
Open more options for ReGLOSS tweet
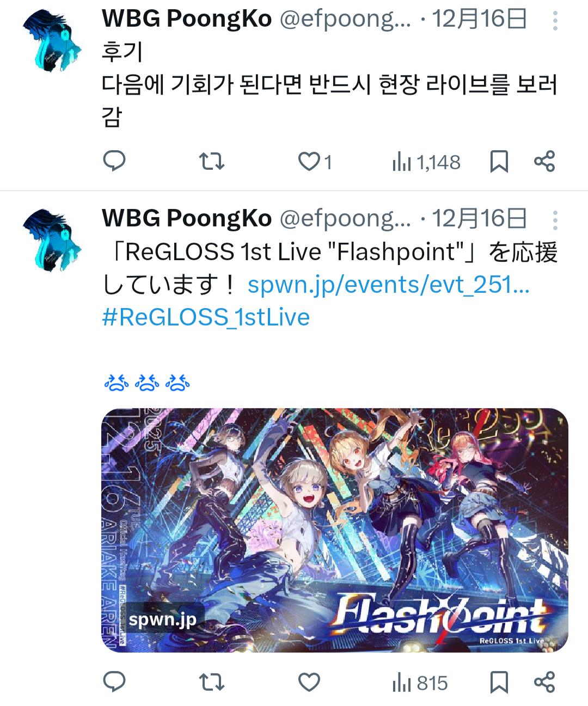[555, 220]
